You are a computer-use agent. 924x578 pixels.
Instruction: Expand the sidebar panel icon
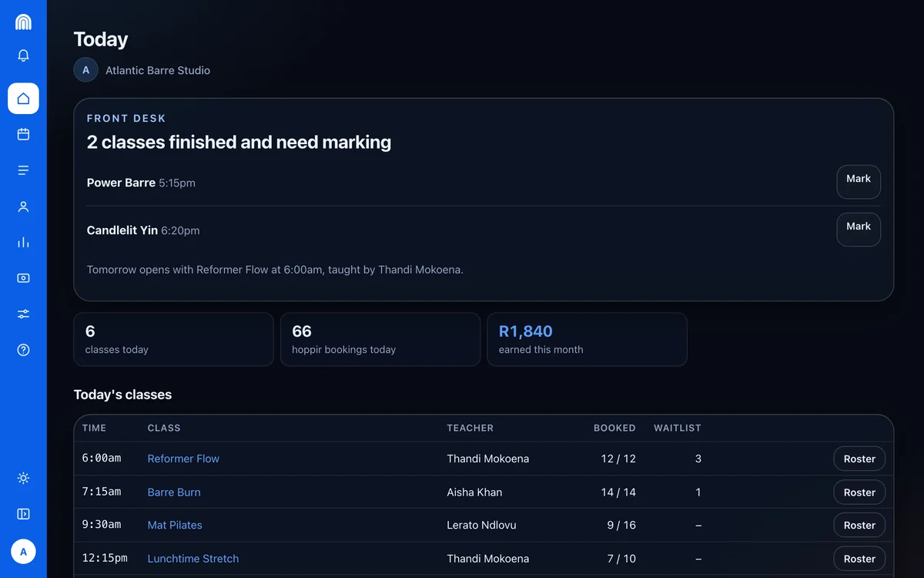23,514
